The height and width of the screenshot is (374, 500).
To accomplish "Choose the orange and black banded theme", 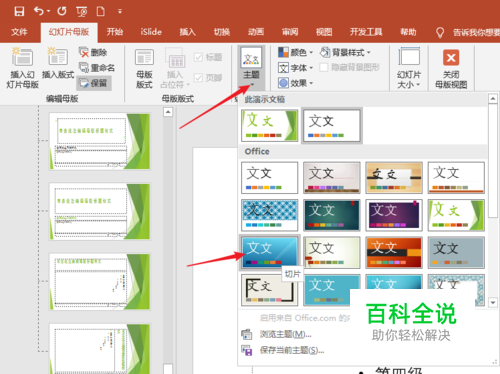I will (394, 252).
